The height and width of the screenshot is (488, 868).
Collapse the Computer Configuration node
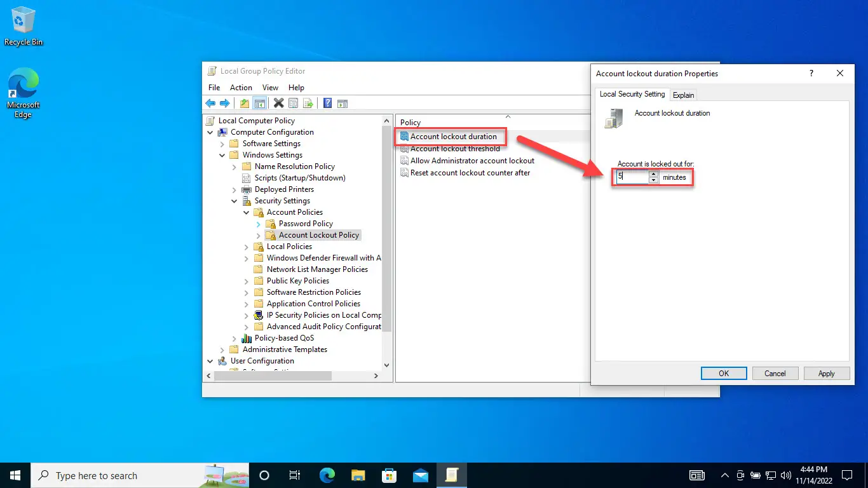click(210, 132)
